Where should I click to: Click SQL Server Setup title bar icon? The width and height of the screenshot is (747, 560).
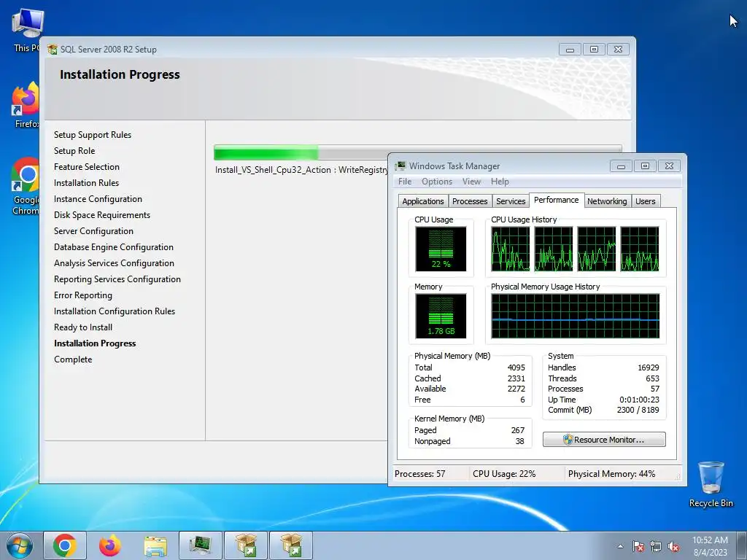53,49
